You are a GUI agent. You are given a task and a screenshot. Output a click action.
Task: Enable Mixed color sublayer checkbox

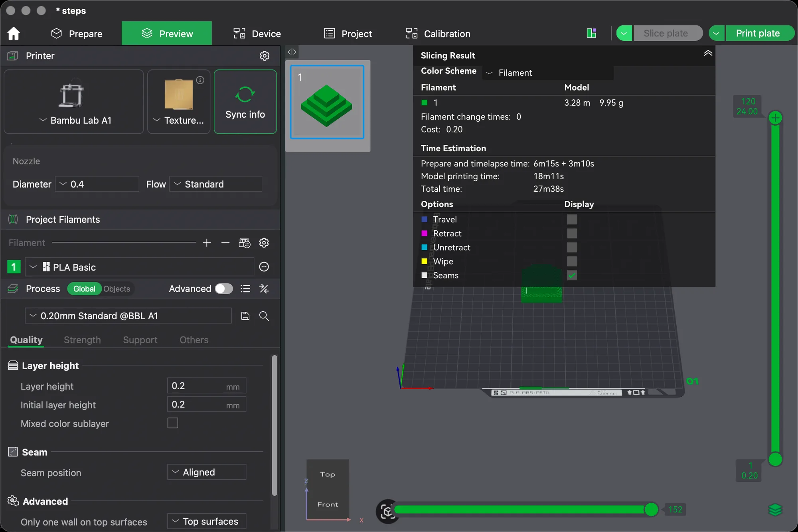173,423
